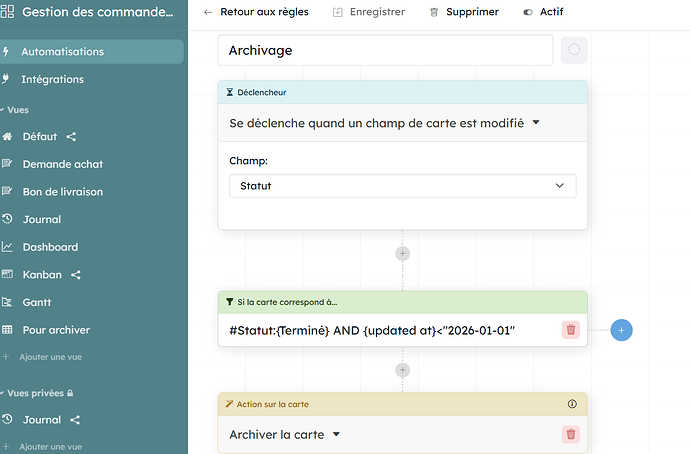The image size is (690, 454).
Task: Click share icon next to Kanban view
Action: (x=76, y=274)
